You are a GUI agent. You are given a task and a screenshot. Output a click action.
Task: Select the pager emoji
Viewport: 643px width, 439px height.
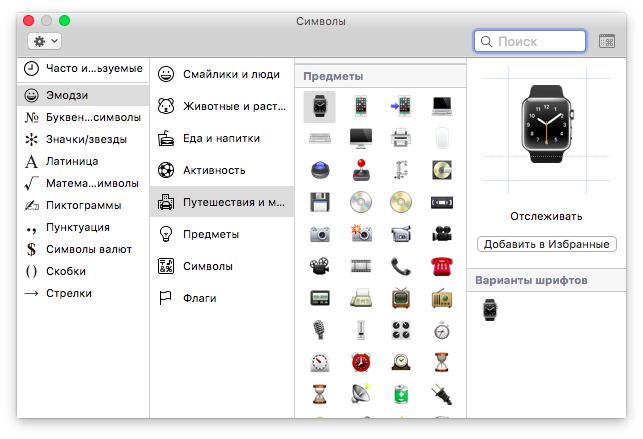319,298
